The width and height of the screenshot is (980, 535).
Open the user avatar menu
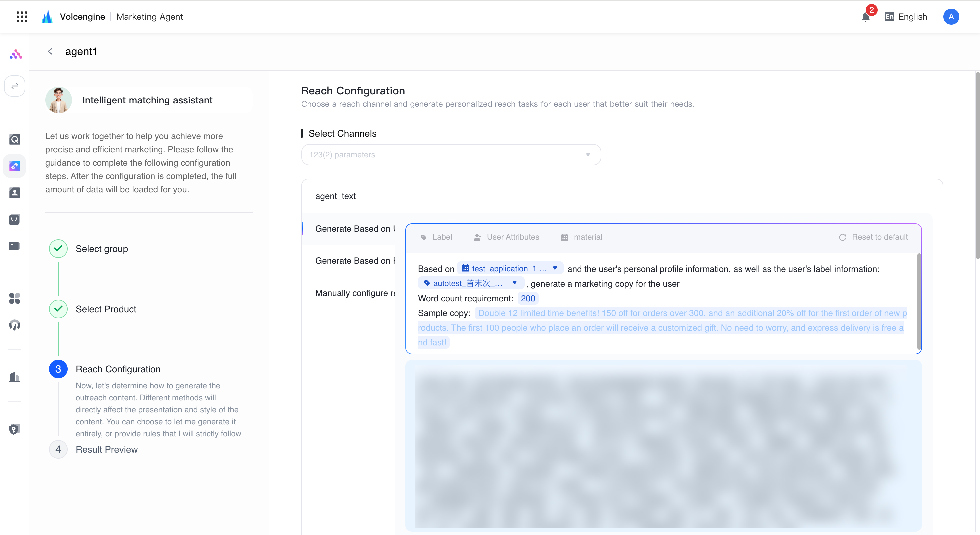(951, 17)
